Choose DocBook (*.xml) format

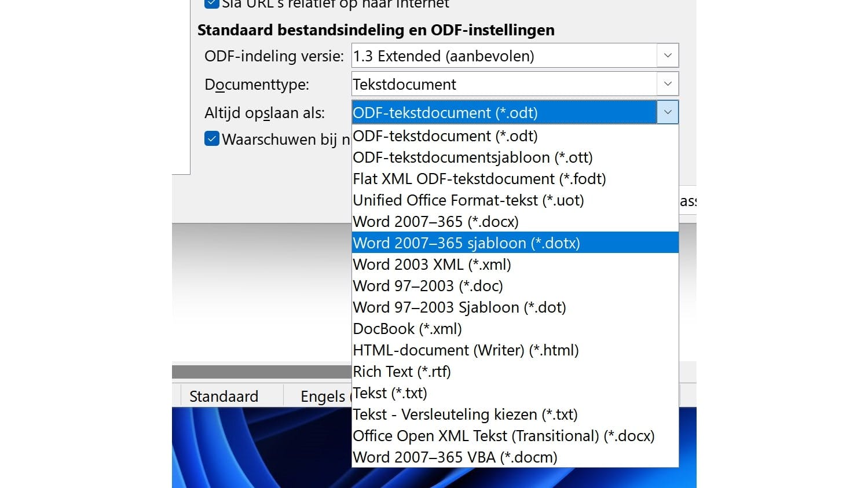click(x=407, y=329)
